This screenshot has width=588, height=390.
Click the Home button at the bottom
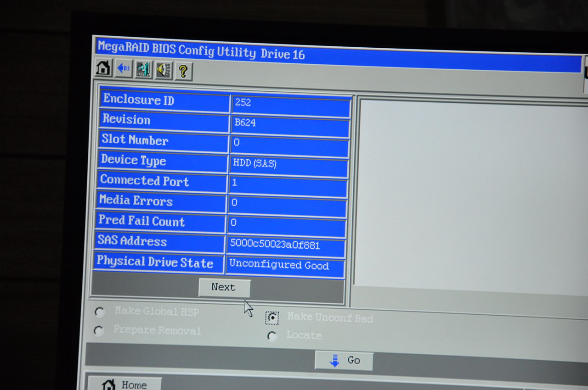(124, 384)
